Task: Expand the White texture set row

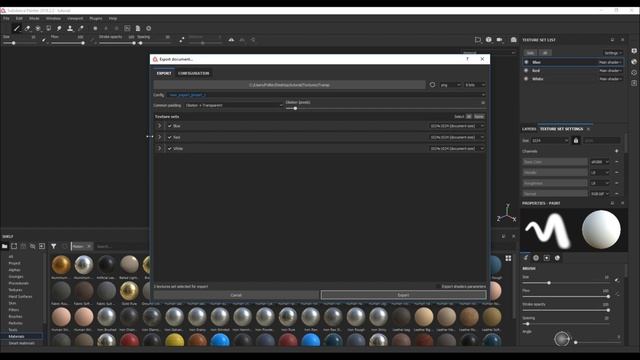Action: (160, 149)
